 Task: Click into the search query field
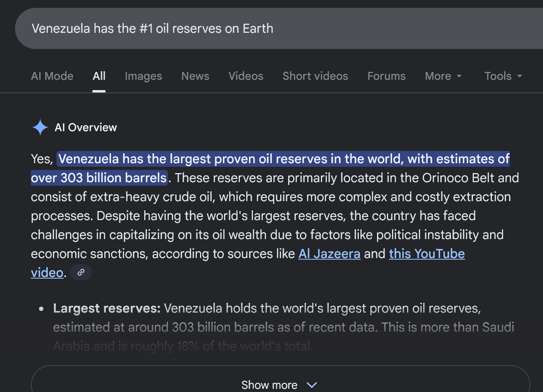[279, 28]
